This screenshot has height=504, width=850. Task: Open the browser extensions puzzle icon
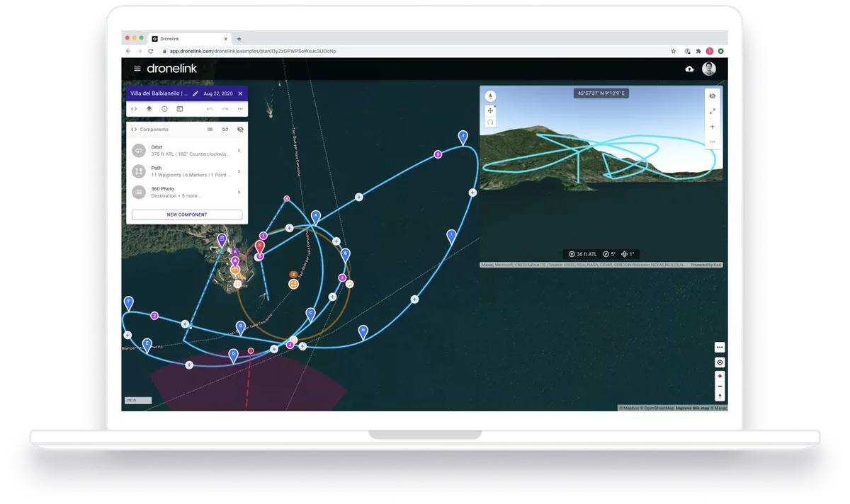point(698,52)
